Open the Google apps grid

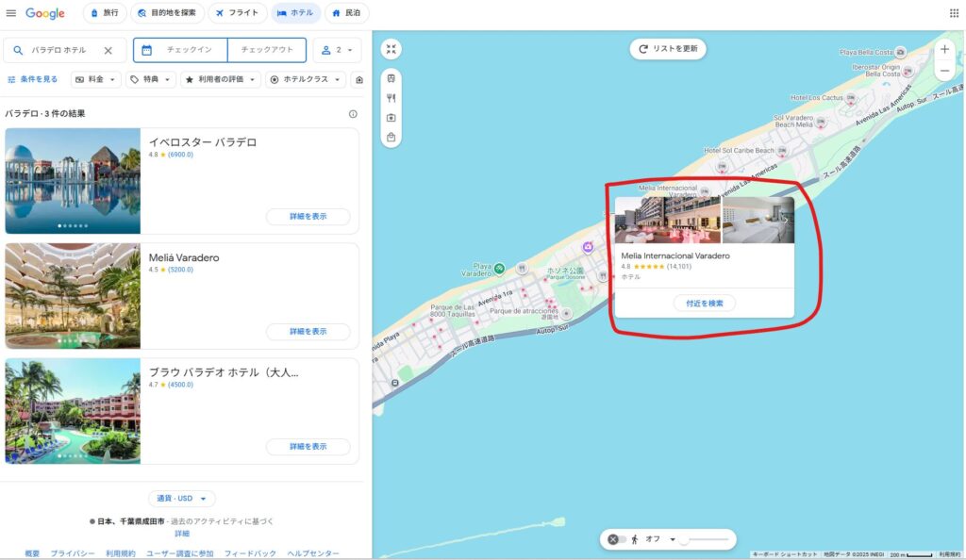point(953,13)
